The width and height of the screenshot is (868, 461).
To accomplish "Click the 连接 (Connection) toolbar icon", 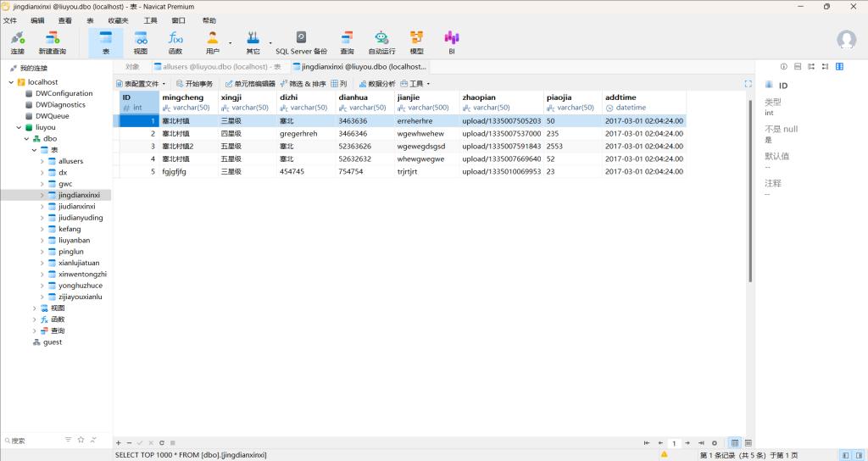I will click(x=17, y=42).
